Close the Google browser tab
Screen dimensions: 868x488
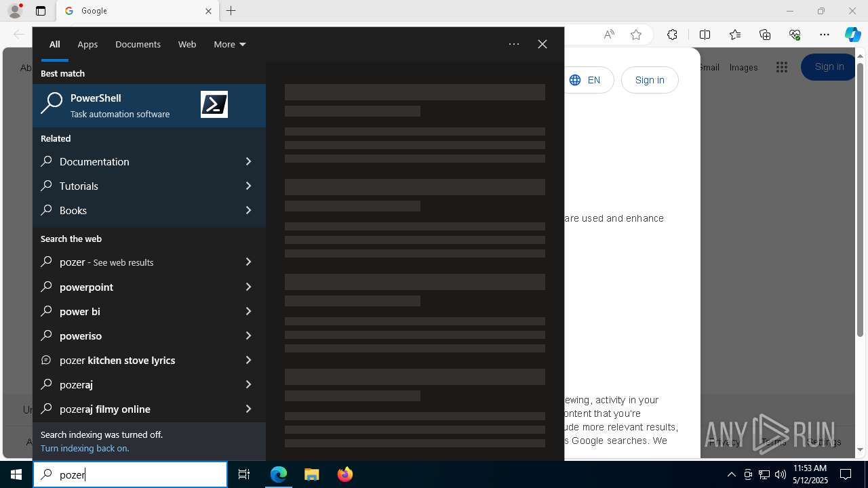[208, 11]
